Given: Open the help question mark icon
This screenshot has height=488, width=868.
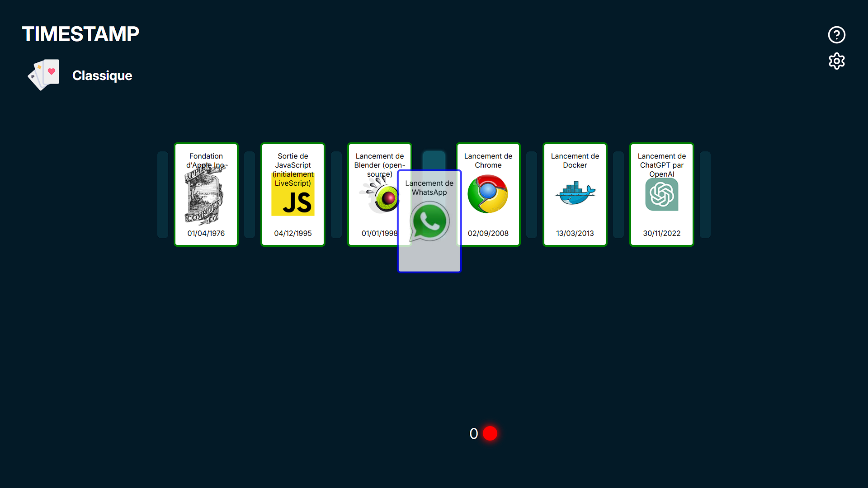Looking at the screenshot, I should coord(836,35).
